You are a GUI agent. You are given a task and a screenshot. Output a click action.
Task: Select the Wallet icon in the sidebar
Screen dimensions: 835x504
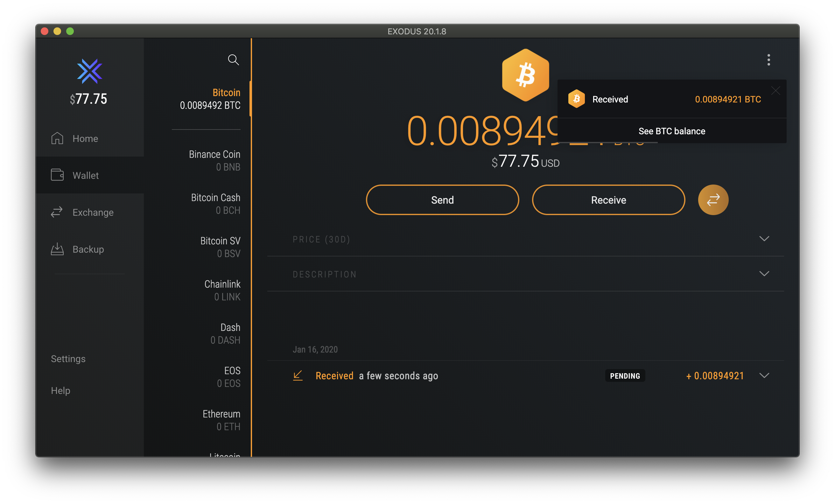click(57, 175)
